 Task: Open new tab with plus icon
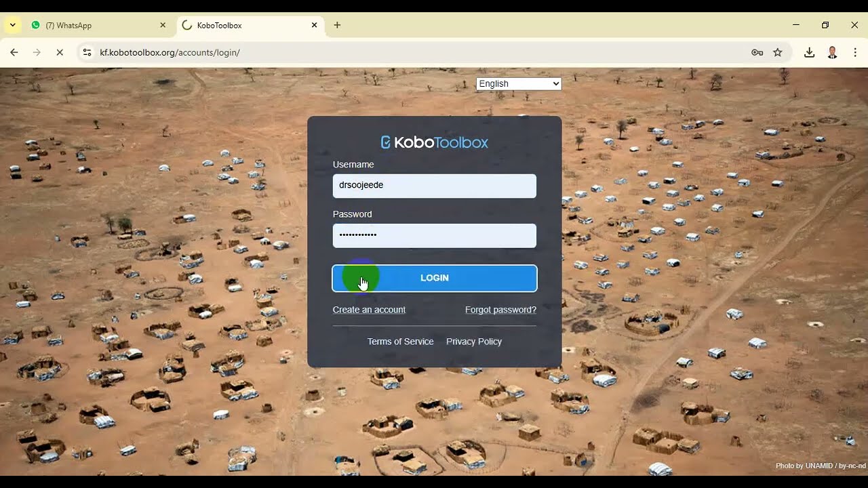(x=337, y=25)
